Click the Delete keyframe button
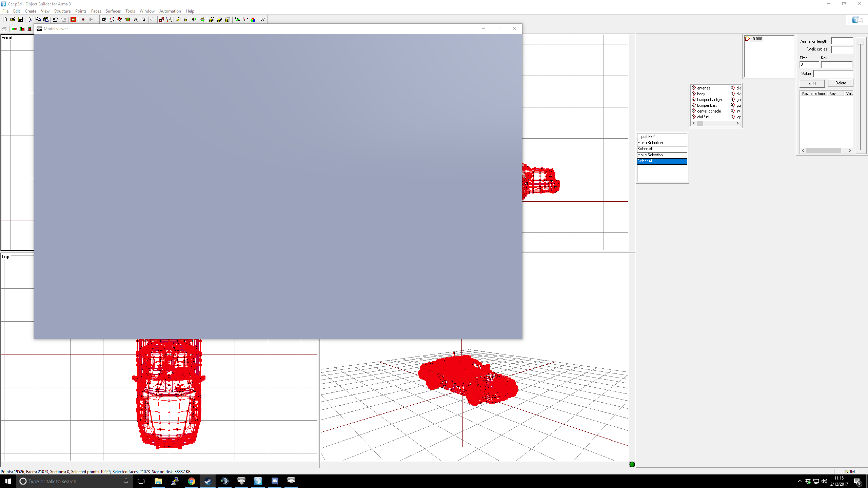The height and width of the screenshot is (488, 868). (841, 83)
